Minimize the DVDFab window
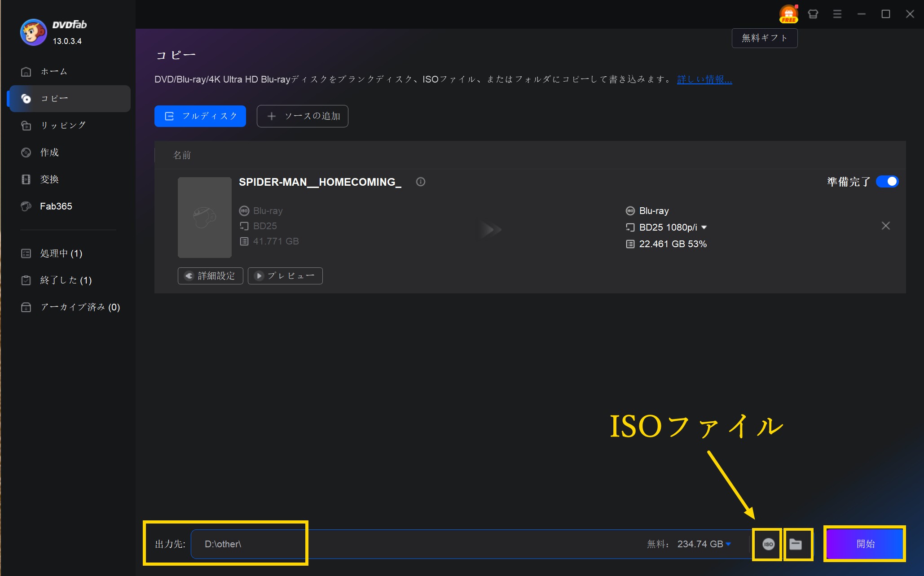The width and height of the screenshot is (924, 576). coord(861,14)
